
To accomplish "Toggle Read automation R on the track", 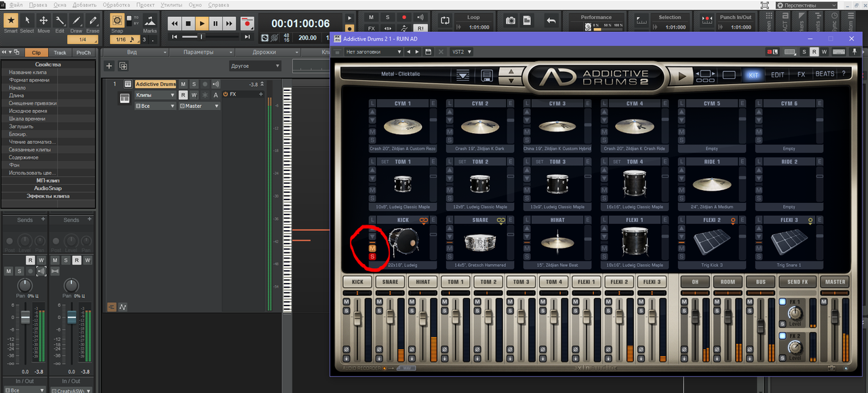I will [x=183, y=95].
